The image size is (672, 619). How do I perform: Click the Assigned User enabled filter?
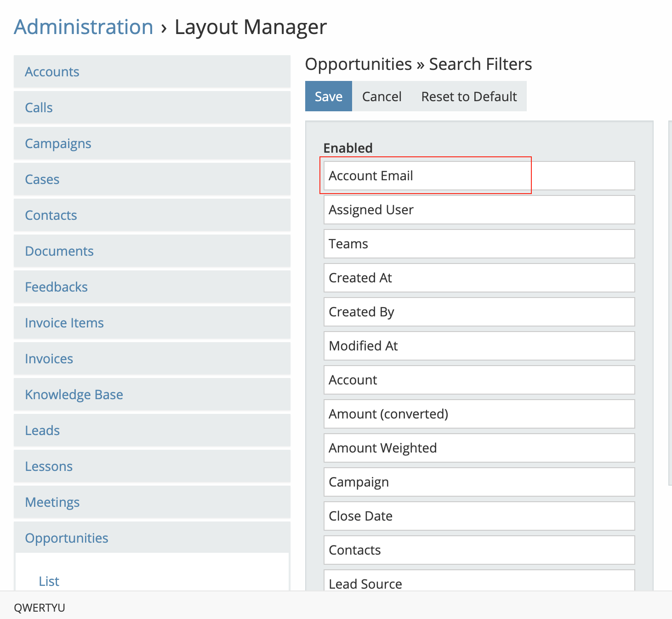(479, 210)
